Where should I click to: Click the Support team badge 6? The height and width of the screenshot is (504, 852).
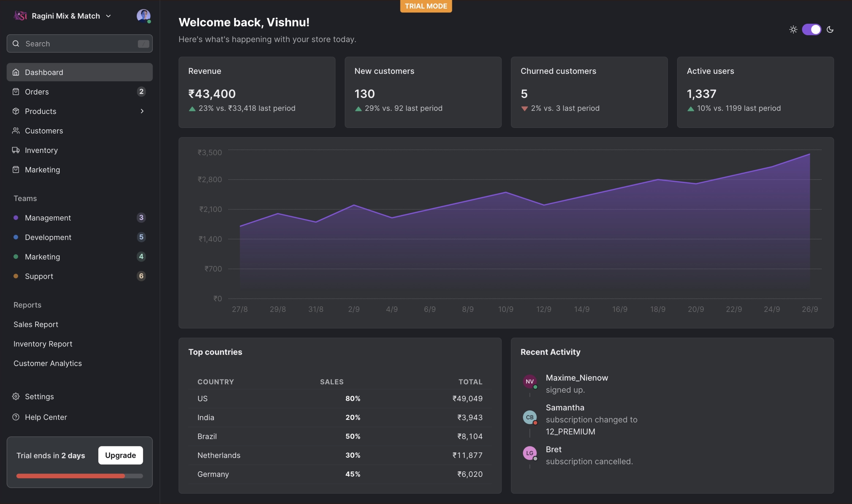[x=141, y=276]
